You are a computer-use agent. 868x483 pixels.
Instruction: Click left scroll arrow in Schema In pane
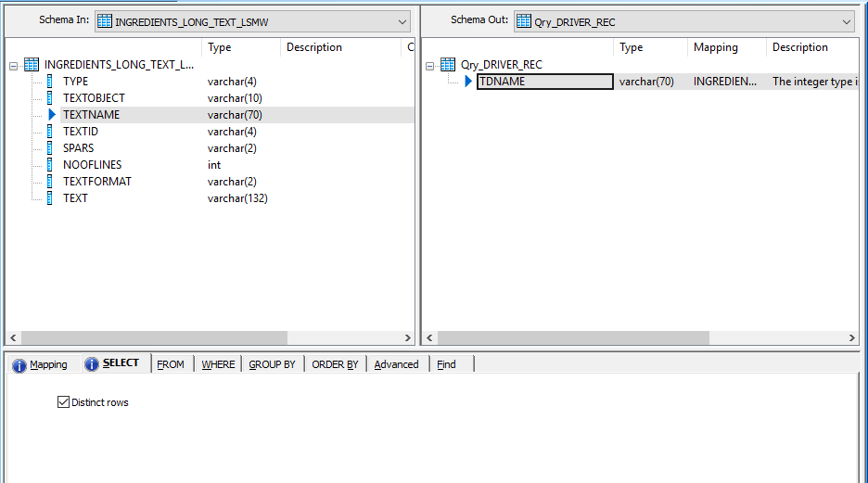[x=13, y=337]
